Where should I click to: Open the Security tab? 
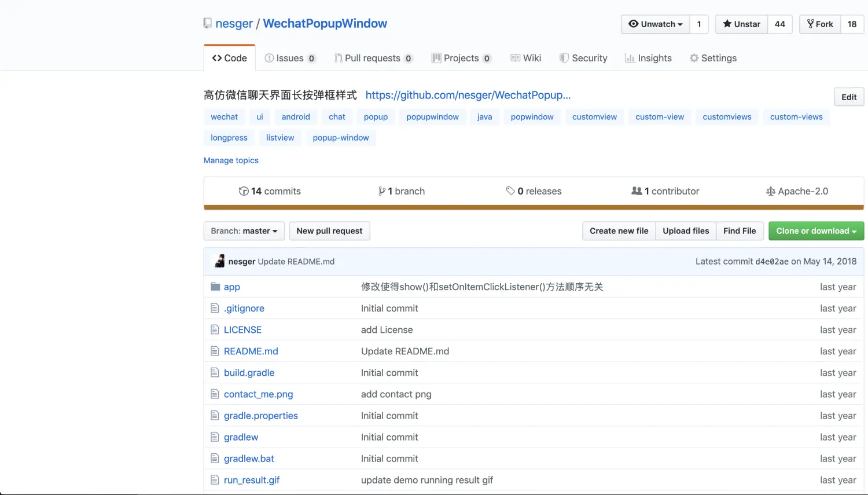(x=583, y=58)
